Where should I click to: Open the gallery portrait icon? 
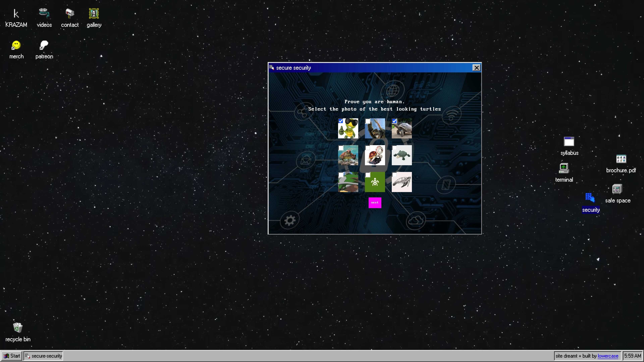[94, 13]
